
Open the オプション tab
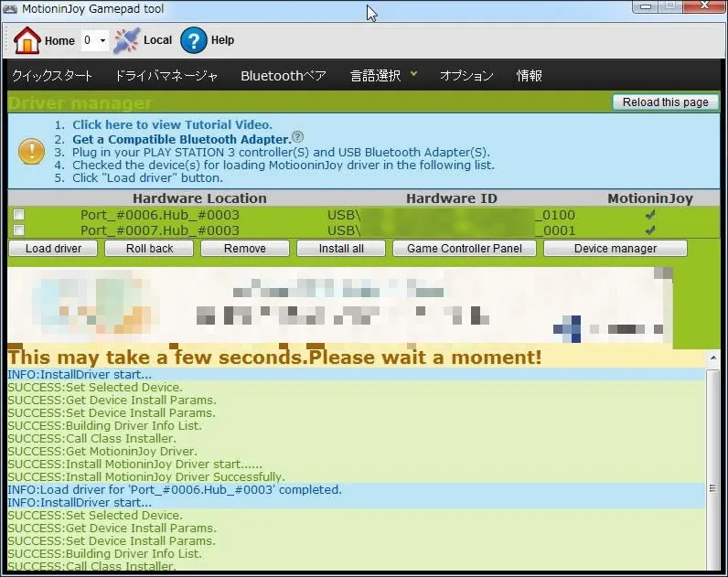466,75
